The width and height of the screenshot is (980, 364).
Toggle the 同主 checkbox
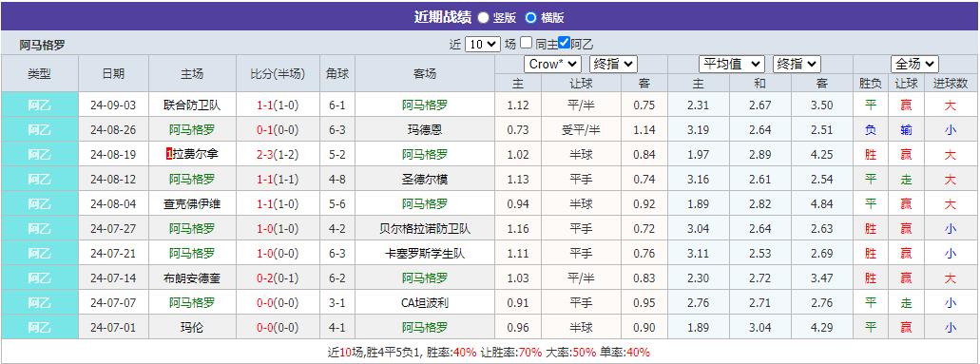pyautogui.click(x=527, y=43)
